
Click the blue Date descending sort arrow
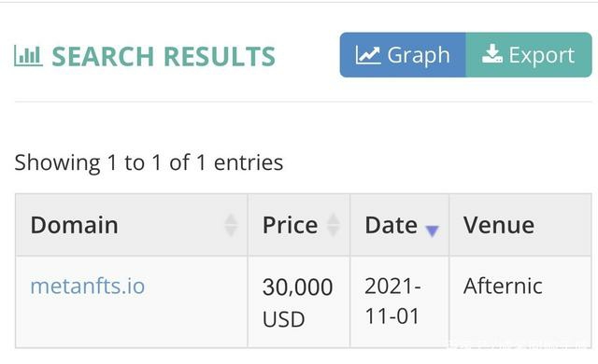pyautogui.click(x=432, y=231)
